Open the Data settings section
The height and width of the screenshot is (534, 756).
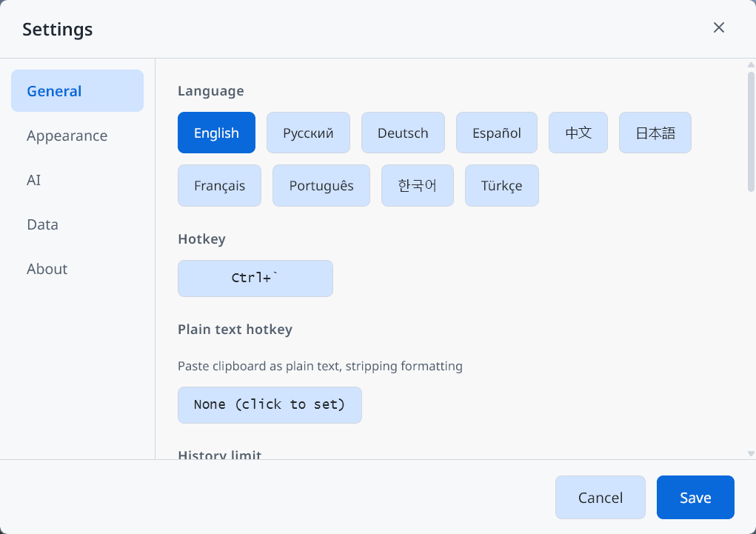pos(42,224)
